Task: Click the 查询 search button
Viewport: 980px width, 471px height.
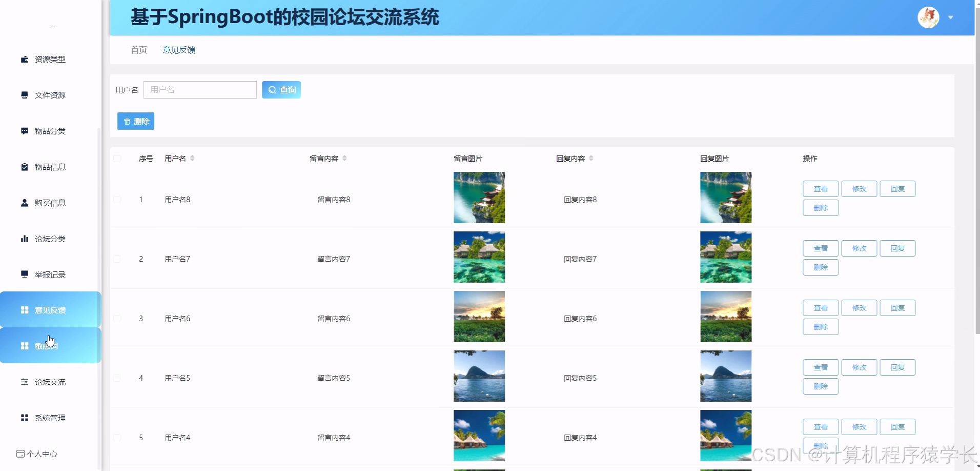Action: pos(281,89)
